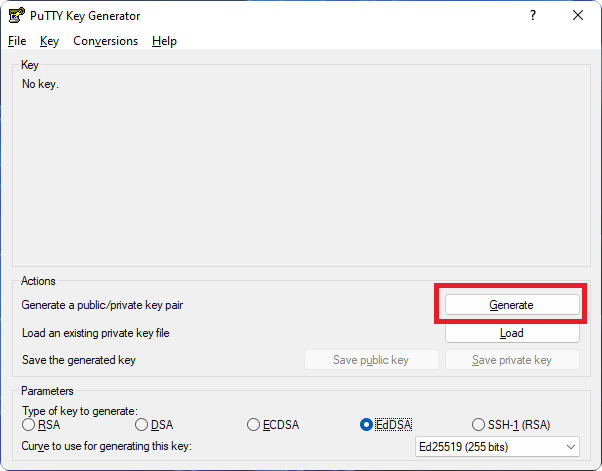Click the 'Generate a public/private key pair' label
The height and width of the screenshot is (471, 602).
(102, 305)
